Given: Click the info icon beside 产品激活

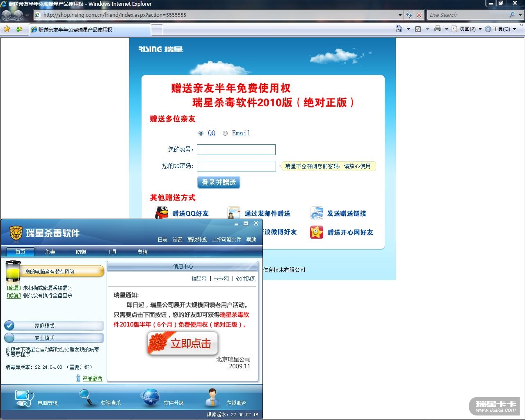Looking at the screenshot, I should click(78, 378).
